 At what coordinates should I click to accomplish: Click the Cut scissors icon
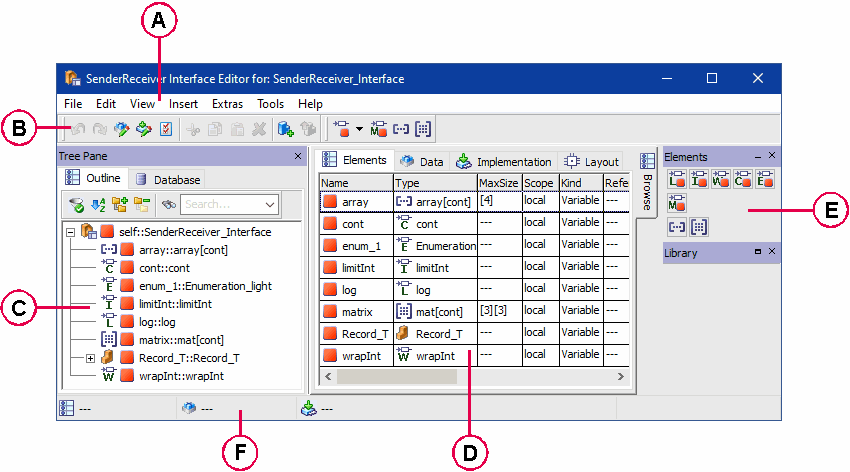pyautogui.click(x=193, y=129)
